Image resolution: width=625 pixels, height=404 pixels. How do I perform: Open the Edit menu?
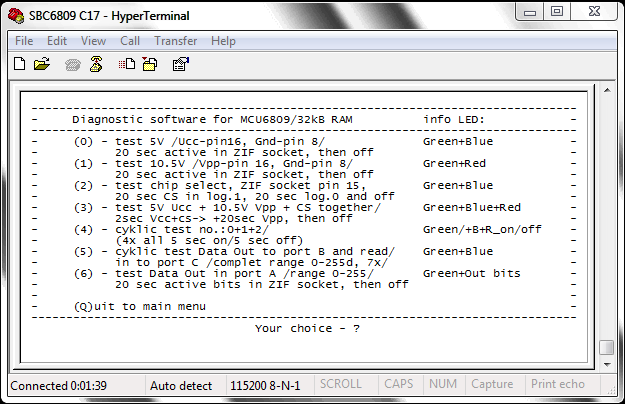[x=57, y=41]
